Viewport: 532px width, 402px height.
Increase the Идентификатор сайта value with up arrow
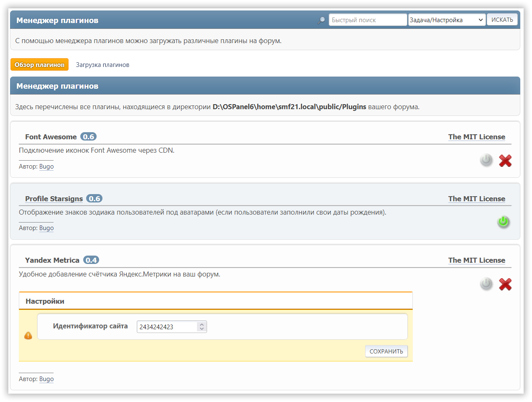tap(202, 324)
